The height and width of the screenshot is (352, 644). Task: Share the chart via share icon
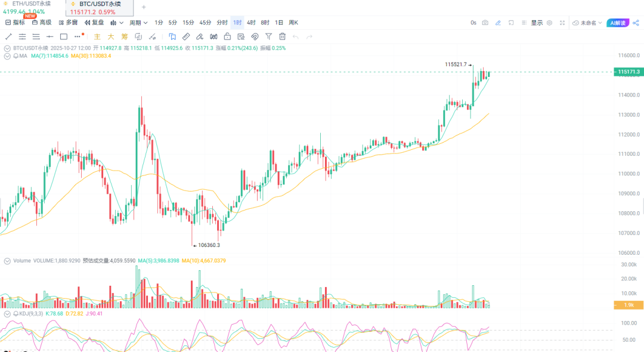(636, 23)
